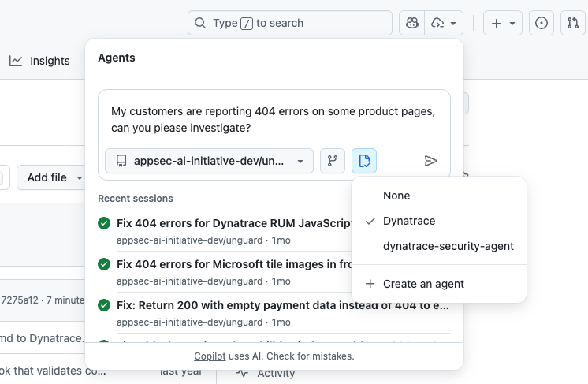Select Dynatrace in the agent menu
This screenshot has height=384, width=588.
click(x=439, y=221)
